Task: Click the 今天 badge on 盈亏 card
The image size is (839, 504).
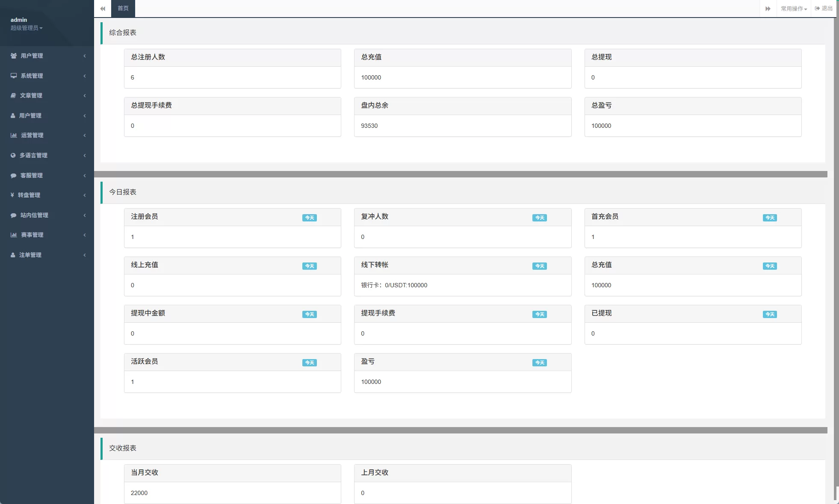Action: (x=539, y=363)
